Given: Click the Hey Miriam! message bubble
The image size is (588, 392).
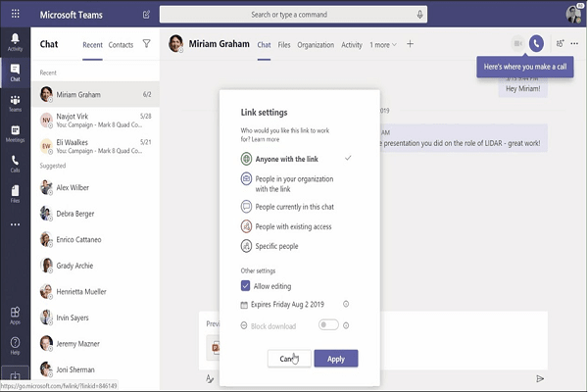Looking at the screenshot, I should pos(522,89).
